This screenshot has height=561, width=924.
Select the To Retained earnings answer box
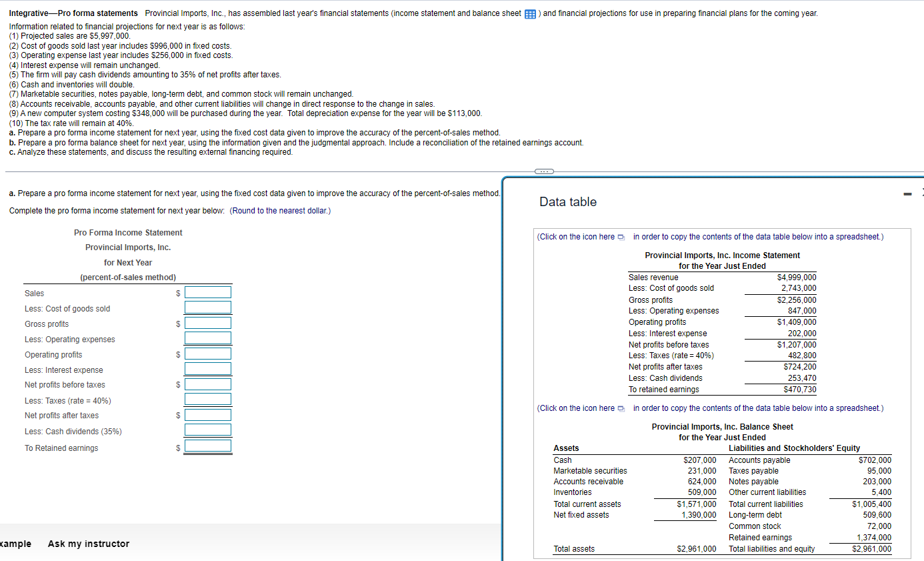tap(208, 447)
